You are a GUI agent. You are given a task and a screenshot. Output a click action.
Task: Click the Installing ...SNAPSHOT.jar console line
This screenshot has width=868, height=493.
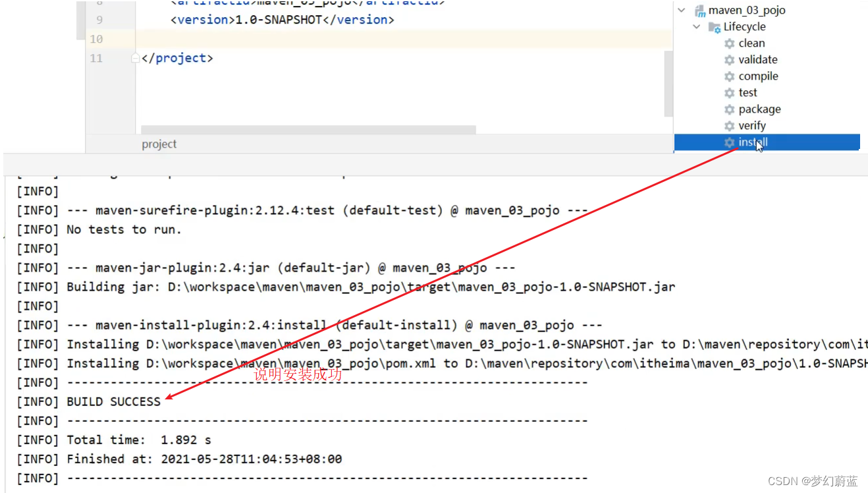(442, 345)
